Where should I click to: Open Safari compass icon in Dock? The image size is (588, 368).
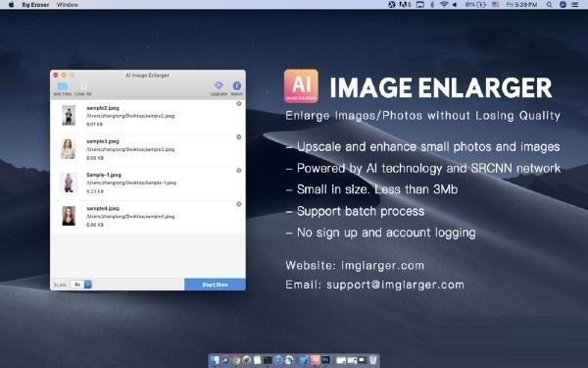pyautogui.click(x=278, y=360)
